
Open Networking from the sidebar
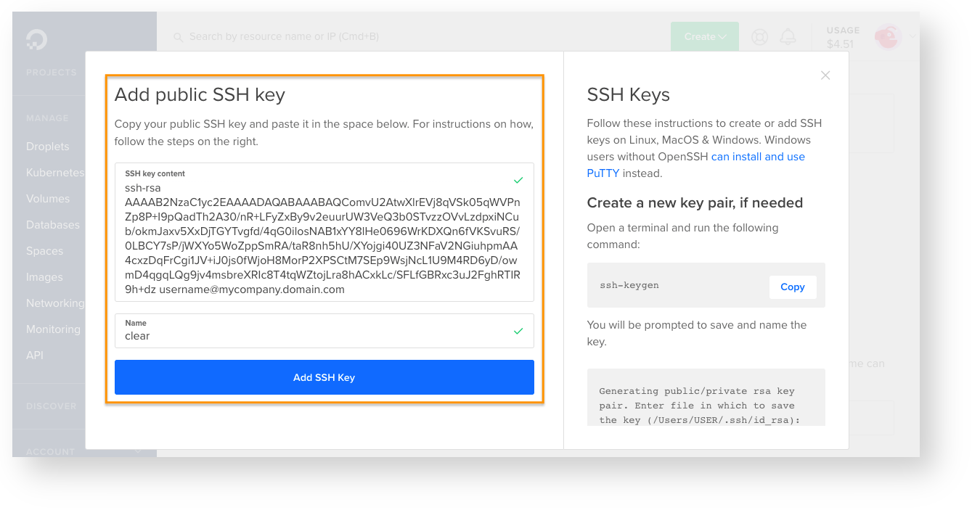click(56, 303)
